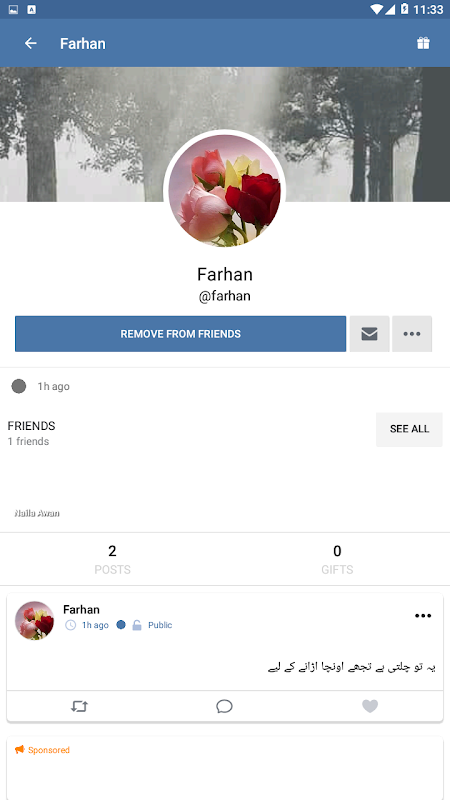
Task: Open the gift icon in header
Action: point(423,43)
